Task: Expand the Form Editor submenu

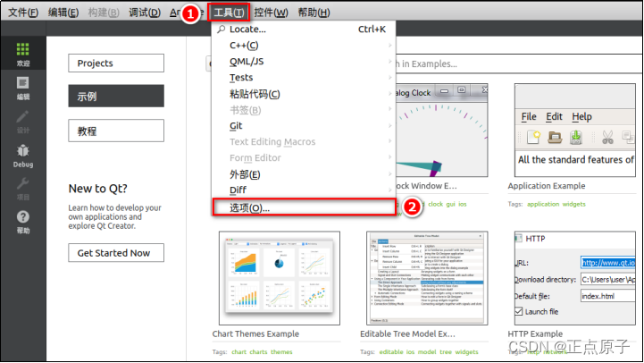Action: point(304,158)
